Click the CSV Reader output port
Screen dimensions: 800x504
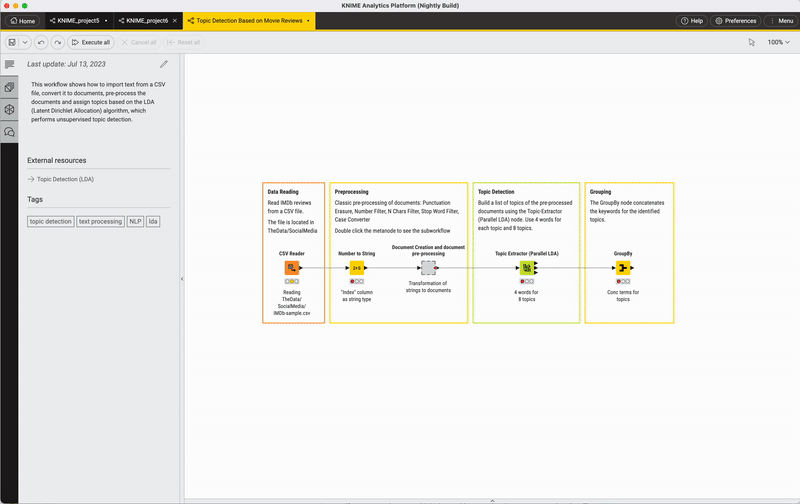301,268
